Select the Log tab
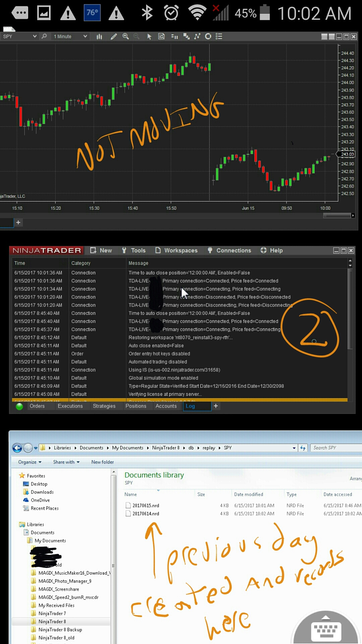Image resolution: width=362 pixels, height=644 pixels. coord(197,406)
